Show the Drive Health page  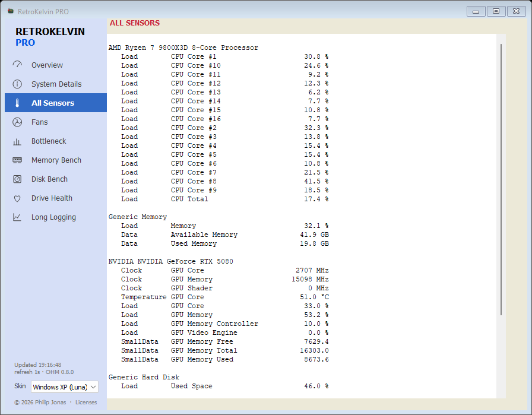(56, 198)
